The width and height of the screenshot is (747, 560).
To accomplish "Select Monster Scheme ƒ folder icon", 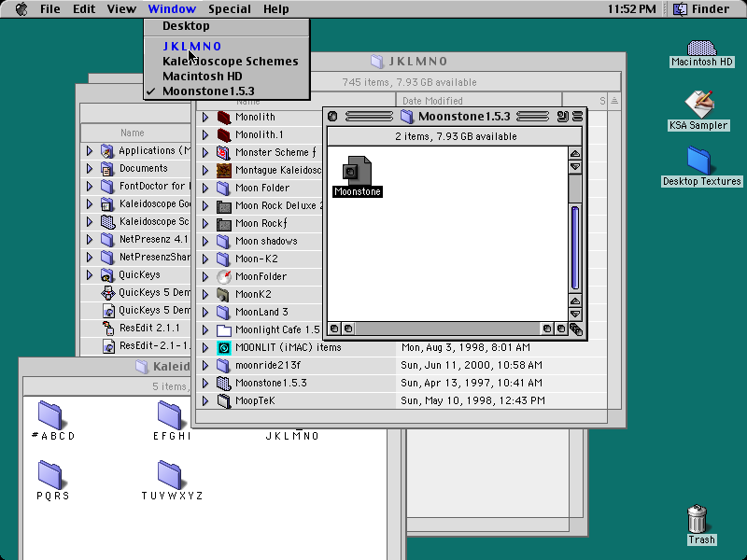I will click(x=223, y=152).
